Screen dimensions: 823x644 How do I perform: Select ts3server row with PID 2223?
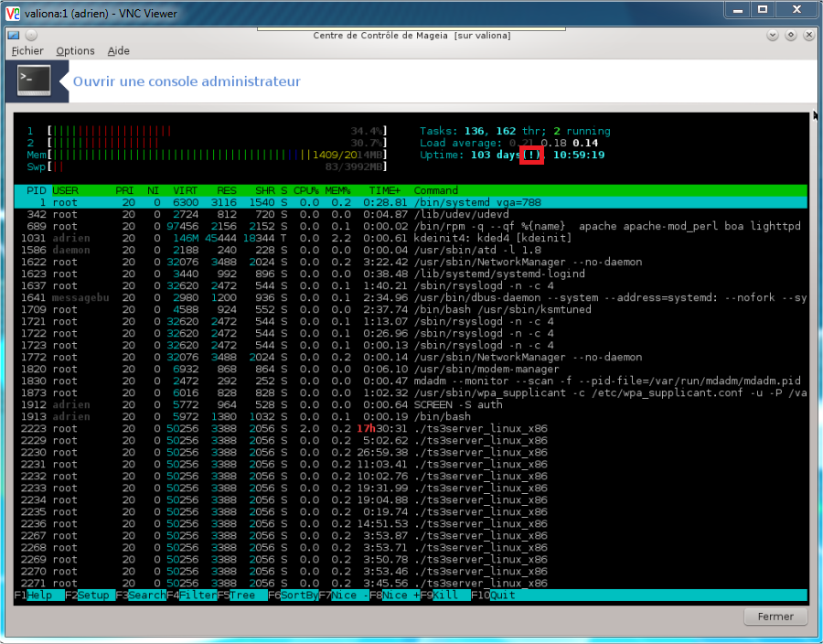tap(411, 429)
